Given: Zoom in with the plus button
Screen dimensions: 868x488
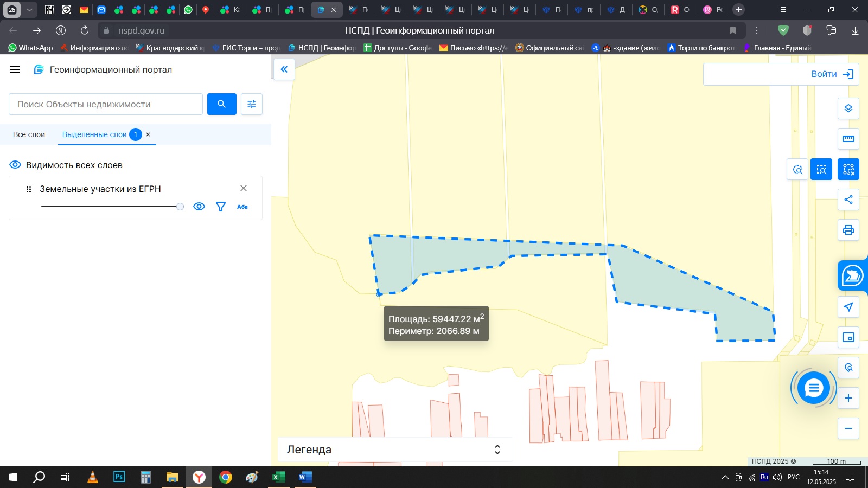Looking at the screenshot, I should tap(848, 398).
